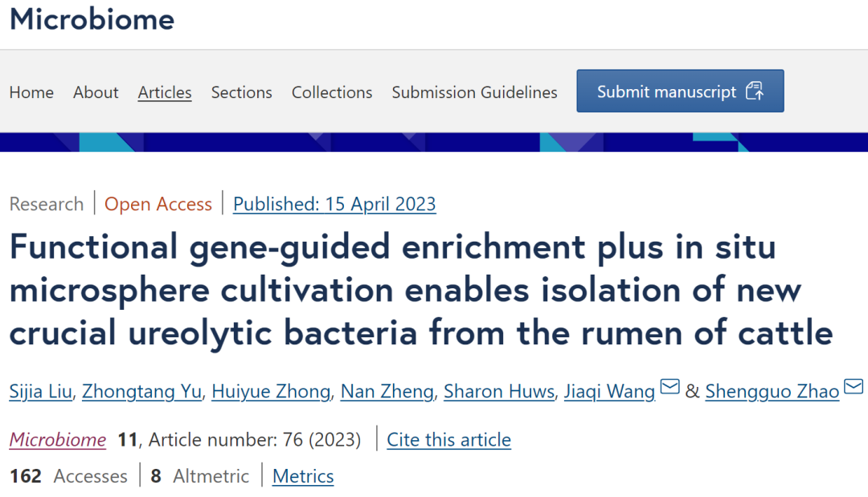Open the Published: 15 April 2023 link

[334, 203]
